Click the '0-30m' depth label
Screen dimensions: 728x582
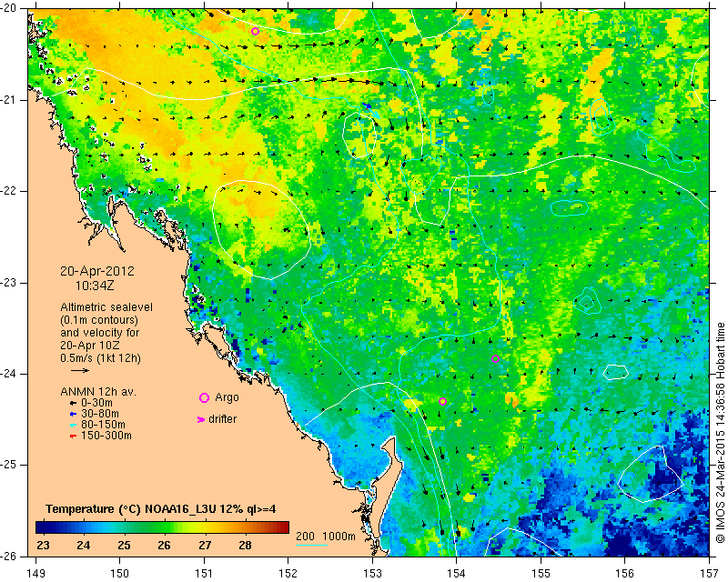pos(96,403)
